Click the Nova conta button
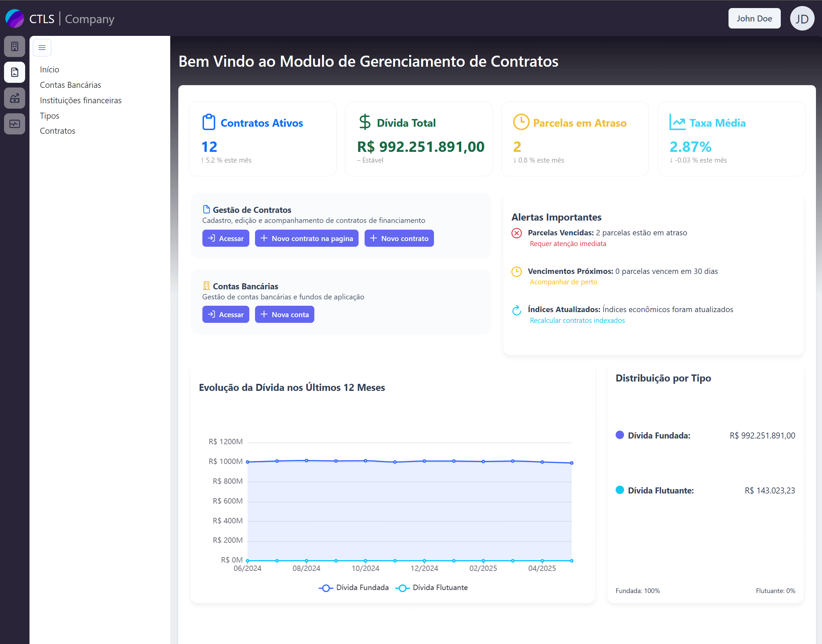 [x=284, y=314]
